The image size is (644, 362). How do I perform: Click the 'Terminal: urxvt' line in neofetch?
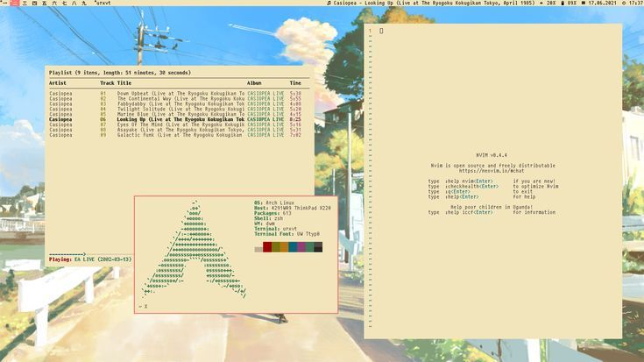tap(275, 229)
